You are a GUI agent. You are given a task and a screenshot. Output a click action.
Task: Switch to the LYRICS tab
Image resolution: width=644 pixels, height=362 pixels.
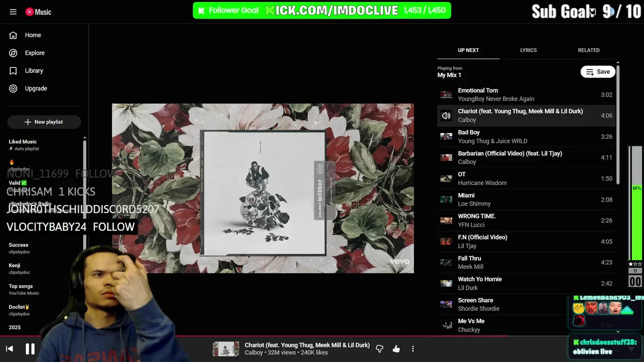[x=528, y=50]
